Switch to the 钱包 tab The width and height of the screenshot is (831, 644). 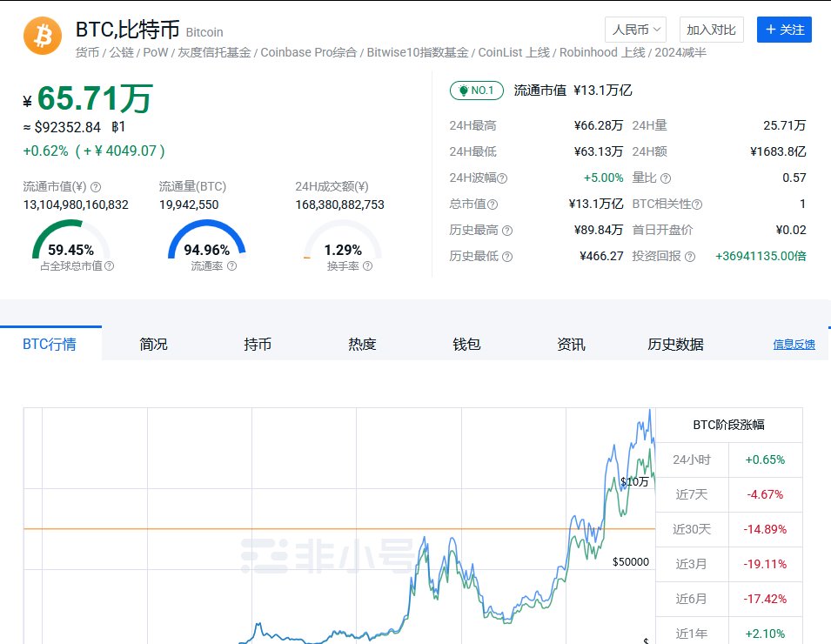pyautogui.click(x=466, y=344)
